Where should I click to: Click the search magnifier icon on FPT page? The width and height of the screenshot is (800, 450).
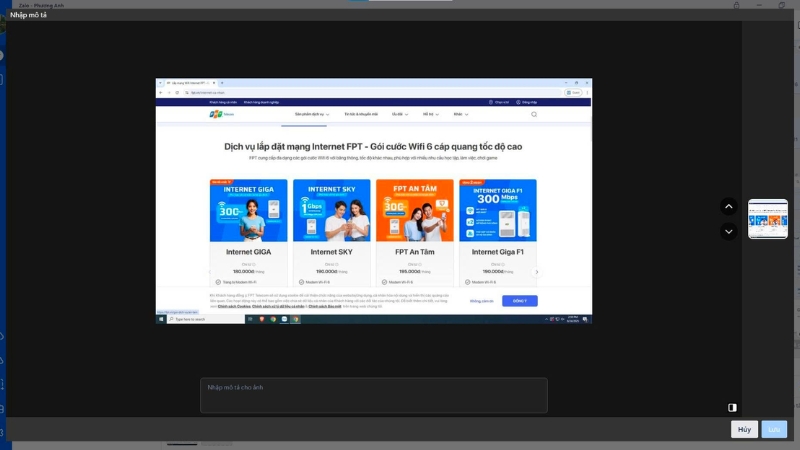click(534, 114)
